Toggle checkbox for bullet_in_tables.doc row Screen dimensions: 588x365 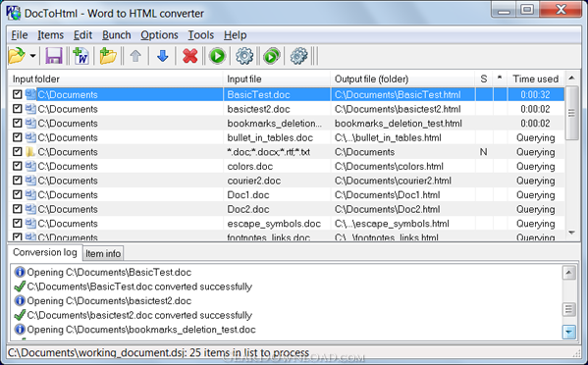pyautogui.click(x=18, y=137)
